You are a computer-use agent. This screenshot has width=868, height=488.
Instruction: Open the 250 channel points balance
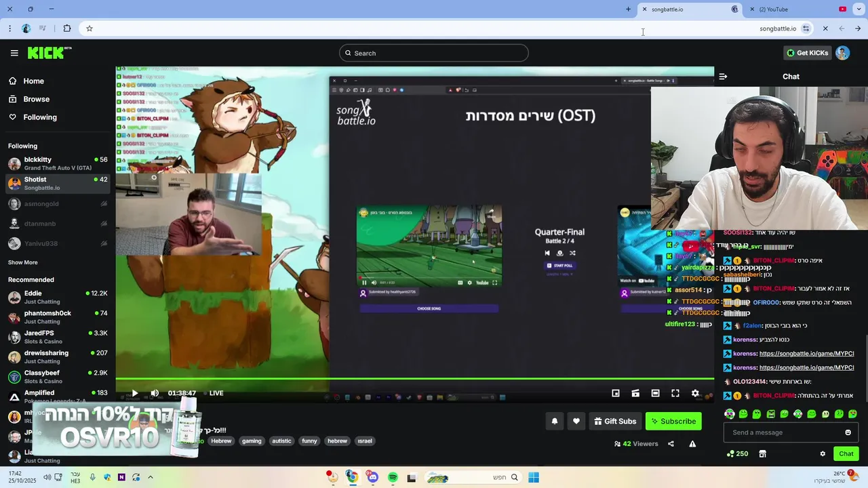737,453
